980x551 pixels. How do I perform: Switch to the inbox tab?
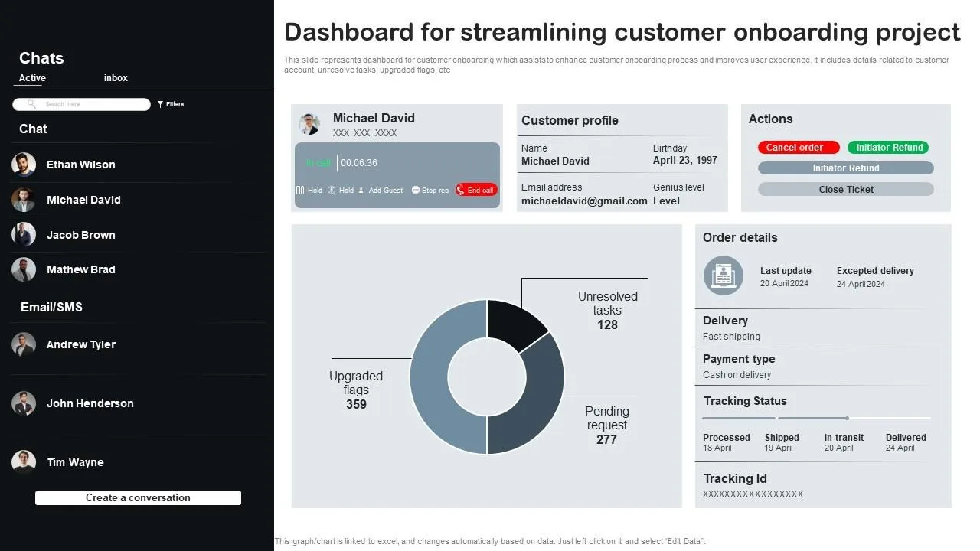[116, 78]
